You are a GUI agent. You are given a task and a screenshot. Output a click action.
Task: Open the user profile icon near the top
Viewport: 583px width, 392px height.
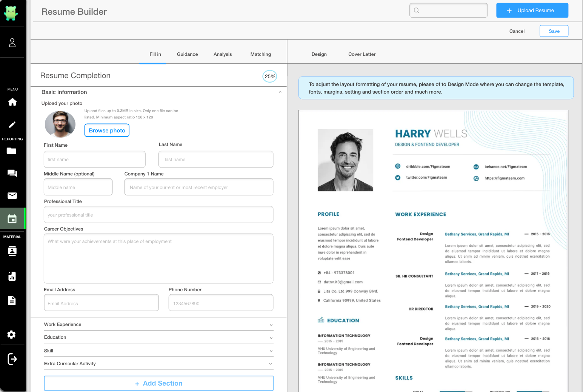pos(12,43)
